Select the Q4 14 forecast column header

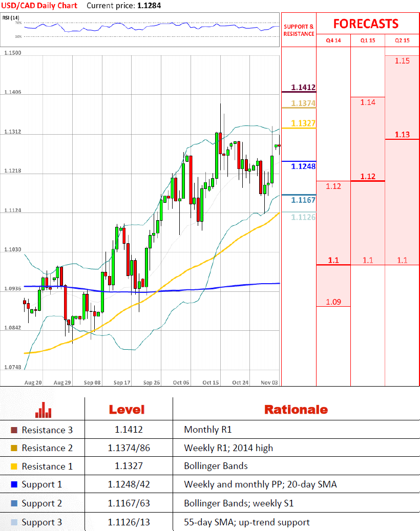point(333,40)
